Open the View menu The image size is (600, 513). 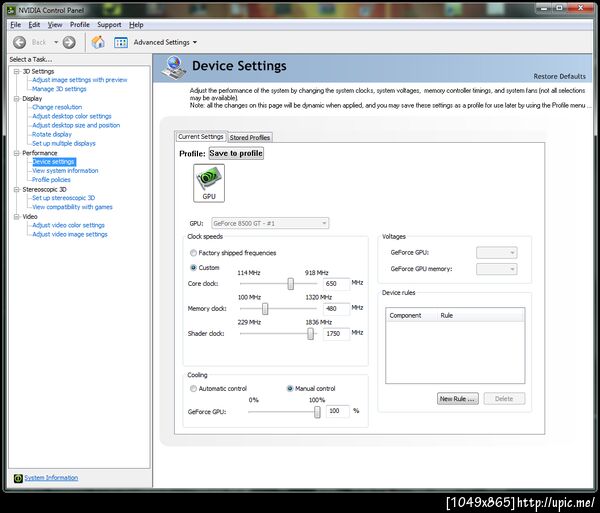55,25
